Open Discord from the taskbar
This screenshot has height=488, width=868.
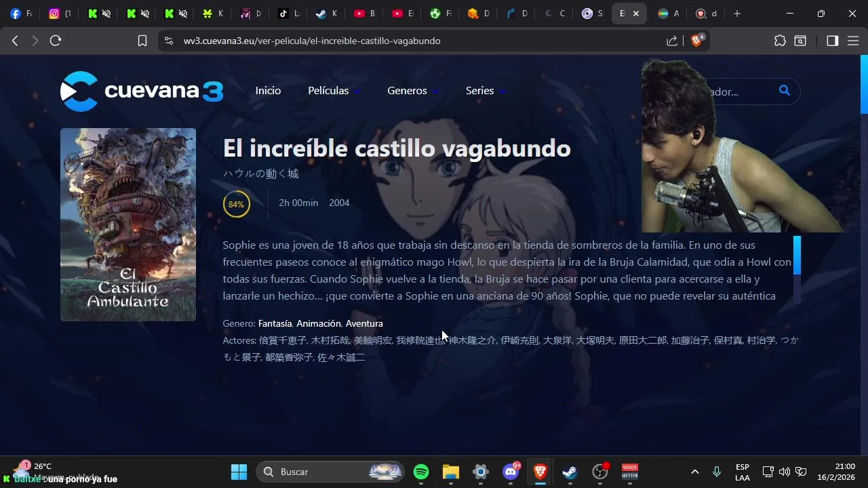511,472
